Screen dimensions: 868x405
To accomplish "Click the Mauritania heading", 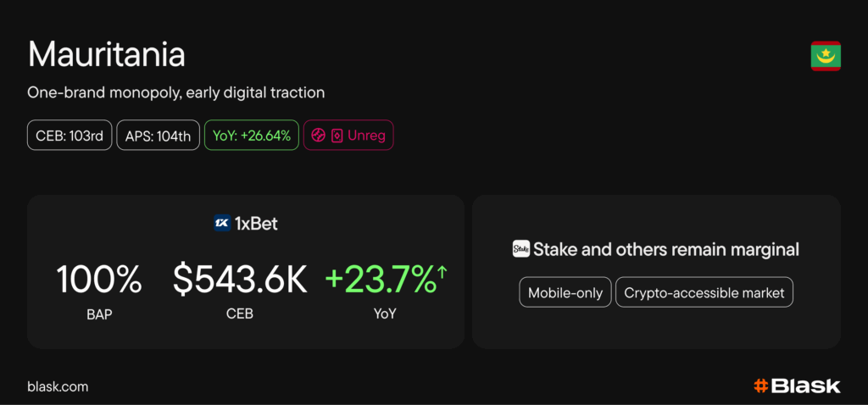I will (x=107, y=55).
